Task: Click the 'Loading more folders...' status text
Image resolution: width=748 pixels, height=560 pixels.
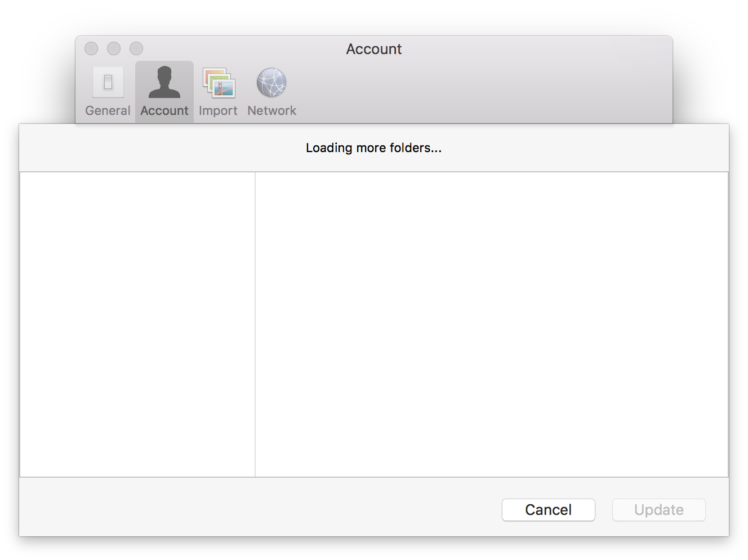Action: pyautogui.click(x=373, y=148)
